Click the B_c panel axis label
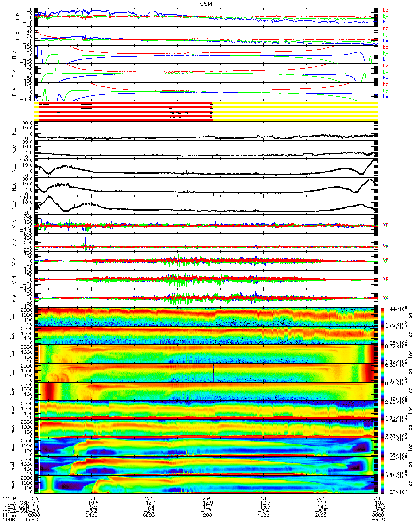This screenshot has width=412, height=532. 18,36
